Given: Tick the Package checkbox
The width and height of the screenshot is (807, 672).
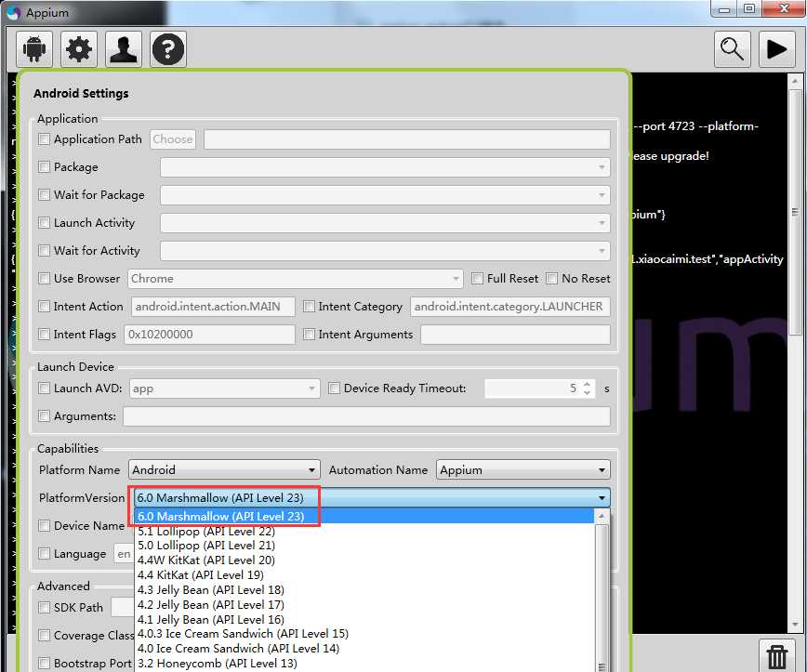Looking at the screenshot, I should coord(45,166).
